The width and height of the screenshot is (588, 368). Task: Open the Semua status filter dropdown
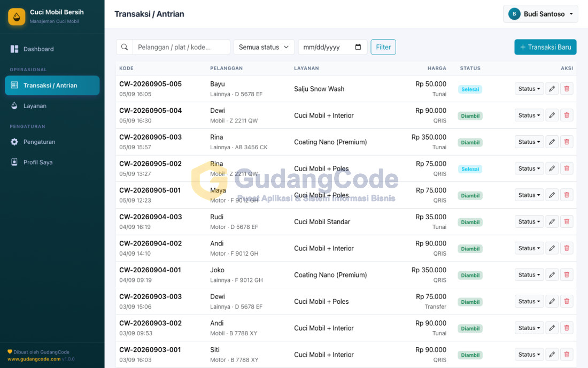264,47
